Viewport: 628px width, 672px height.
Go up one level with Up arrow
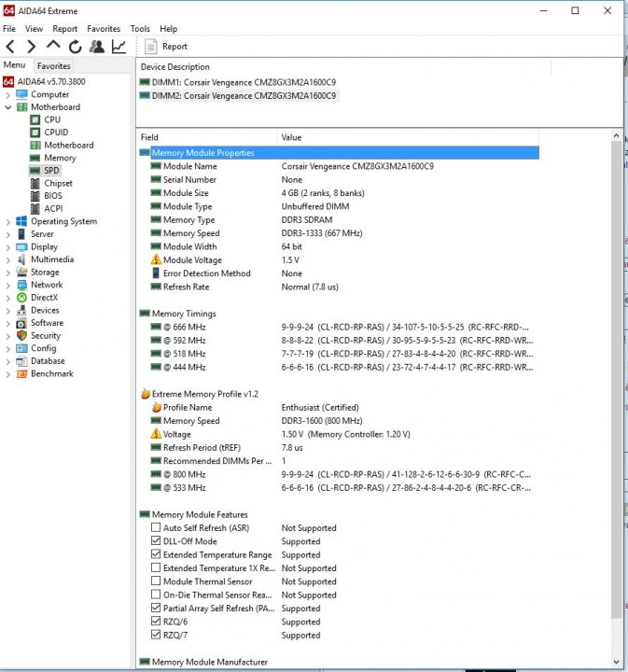pos(53,45)
